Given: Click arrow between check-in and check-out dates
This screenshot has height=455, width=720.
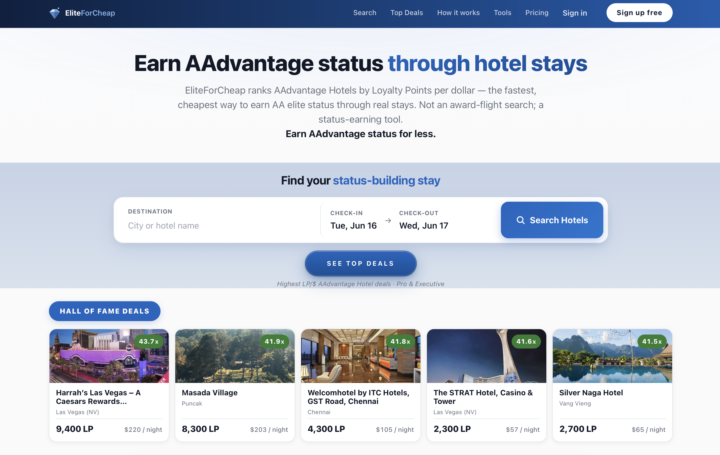Looking at the screenshot, I should pyautogui.click(x=388, y=221).
